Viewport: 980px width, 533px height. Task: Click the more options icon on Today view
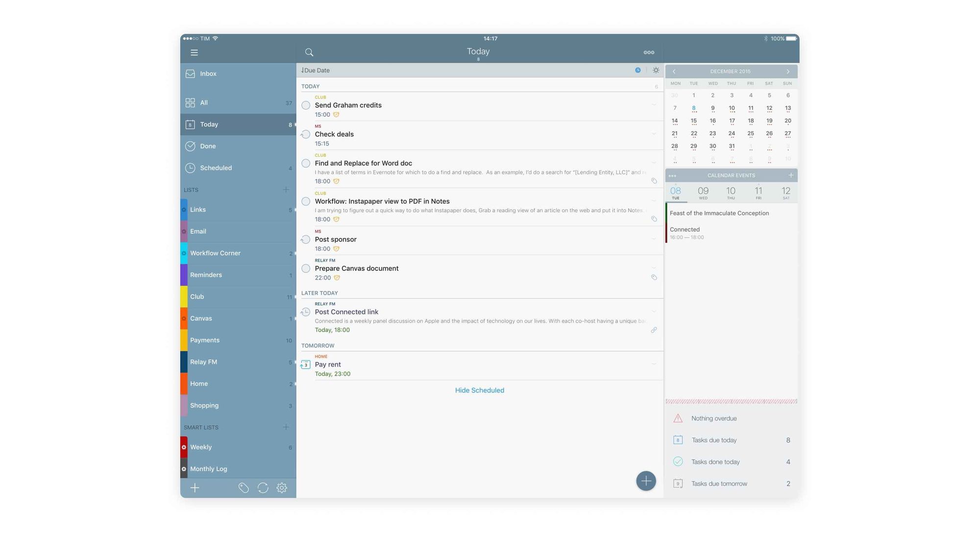coord(649,52)
